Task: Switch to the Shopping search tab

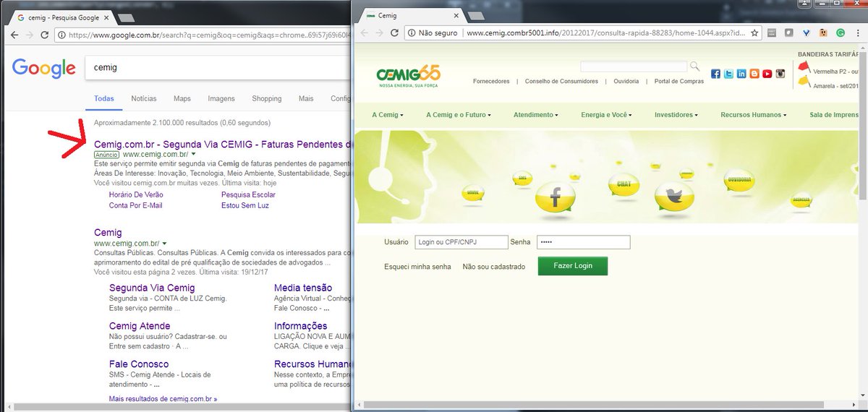Action: pyautogui.click(x=267, y=98)
